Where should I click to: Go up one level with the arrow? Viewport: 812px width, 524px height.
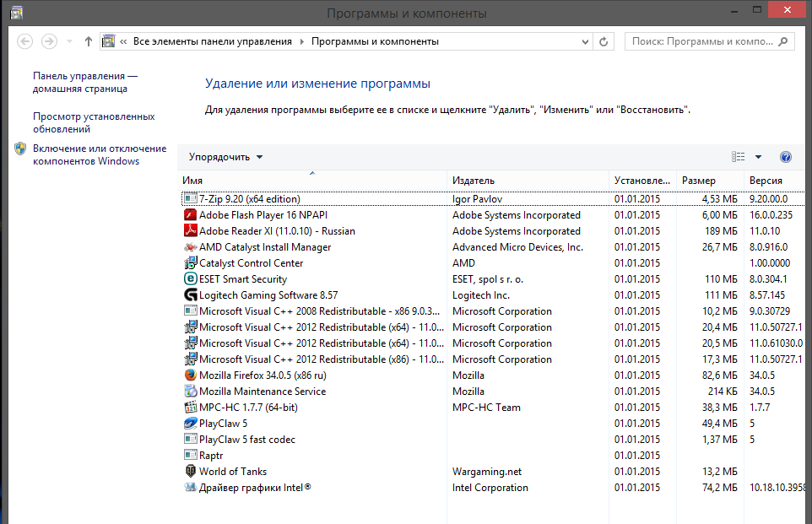[89, 41]
